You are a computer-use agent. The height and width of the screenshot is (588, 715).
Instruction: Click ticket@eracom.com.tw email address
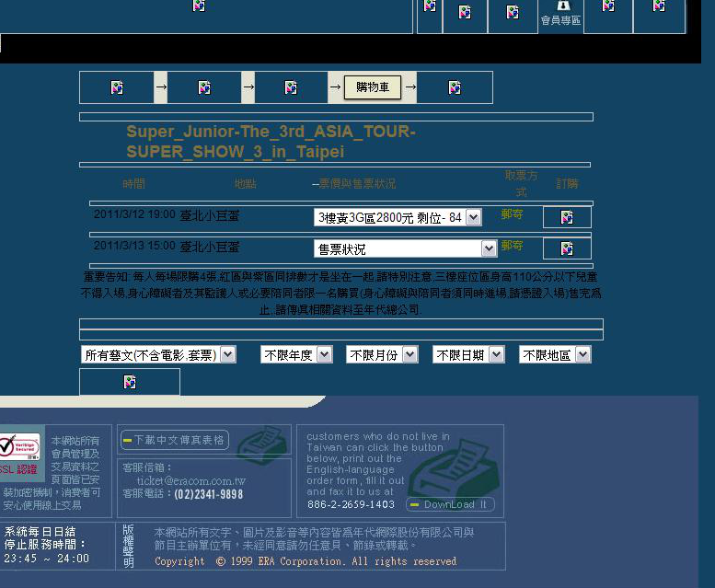click(191, 481)
